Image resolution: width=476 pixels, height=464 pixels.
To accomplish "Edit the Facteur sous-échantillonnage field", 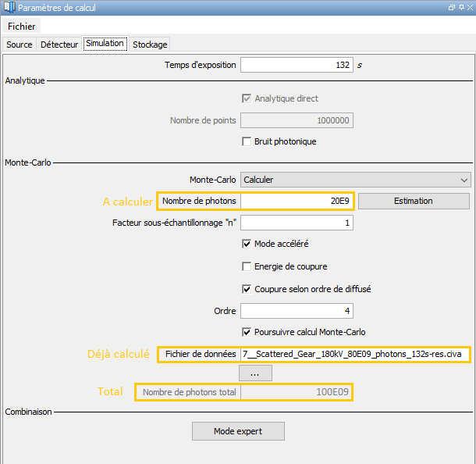I will click(297, 223).
